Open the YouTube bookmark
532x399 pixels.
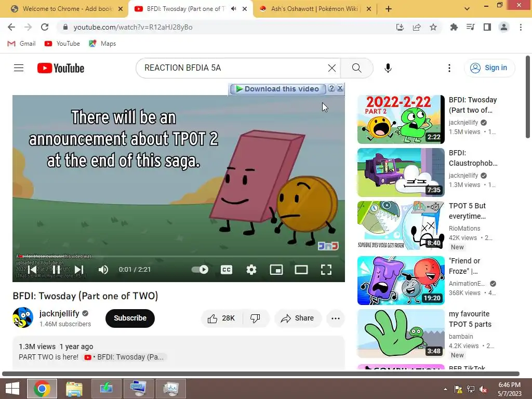(x=62, y=44)
